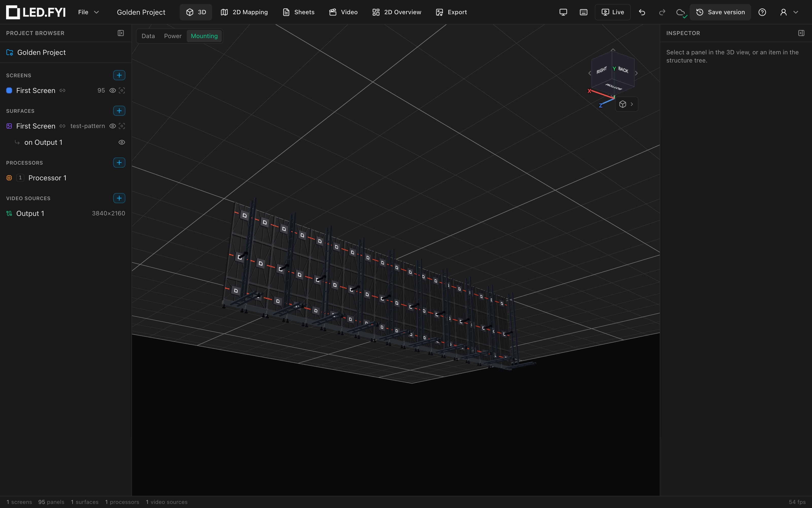Screen dimensions: 812x508
Task: Select Output 1 video source
Action: click(66, 213)
